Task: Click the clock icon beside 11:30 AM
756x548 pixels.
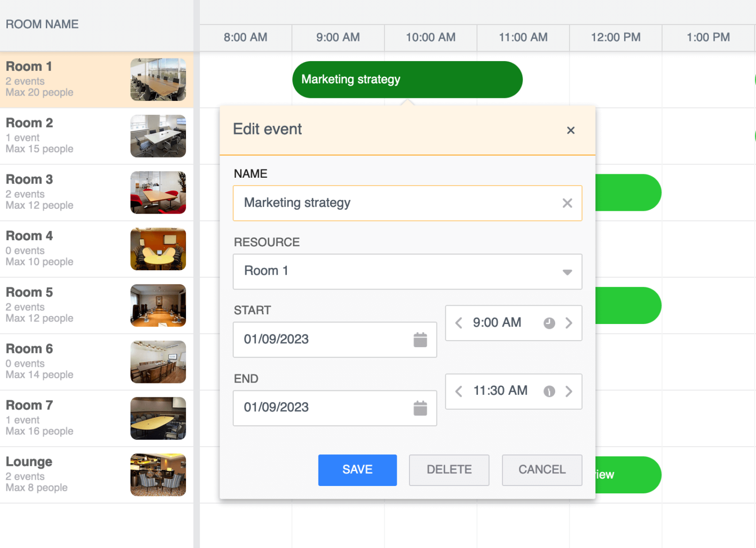Action: point(549,391)
